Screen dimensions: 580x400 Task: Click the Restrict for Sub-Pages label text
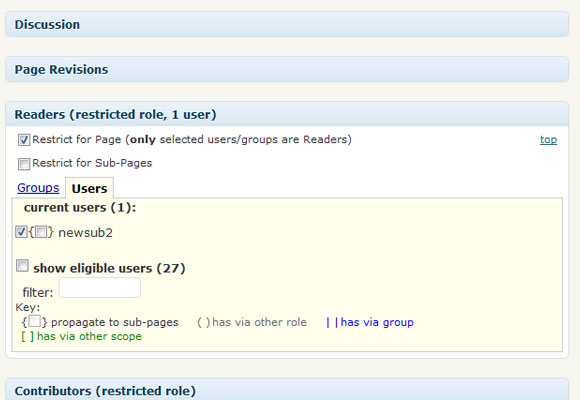(92, 163)
